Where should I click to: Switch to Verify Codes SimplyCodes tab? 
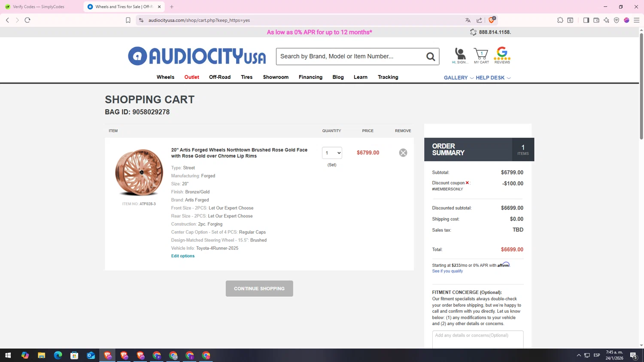[39, 7]
